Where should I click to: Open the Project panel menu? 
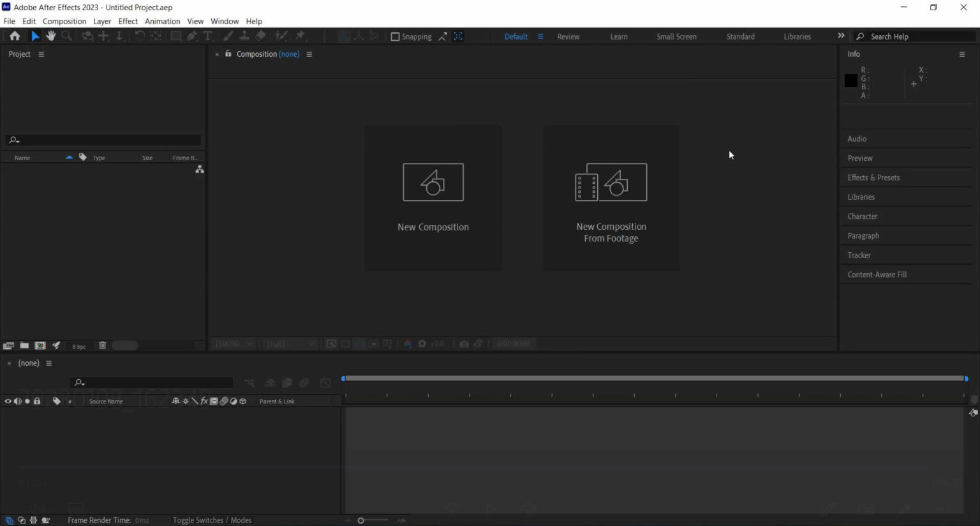(x=41, y=54)
